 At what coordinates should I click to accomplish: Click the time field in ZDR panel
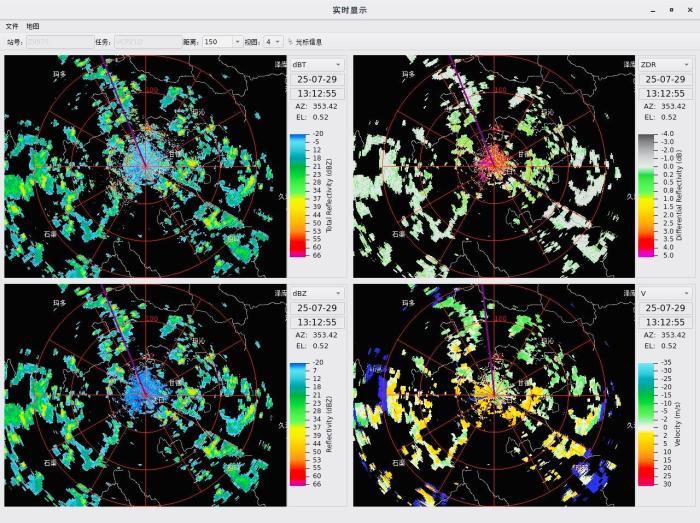pos(664,93)
